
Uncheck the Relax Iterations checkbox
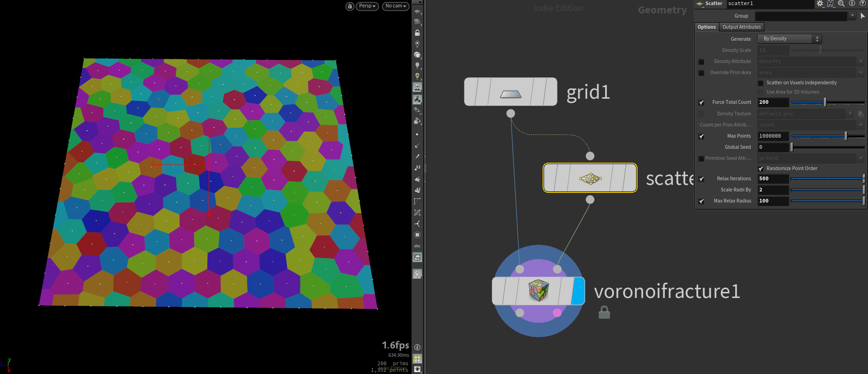point(701,179)
